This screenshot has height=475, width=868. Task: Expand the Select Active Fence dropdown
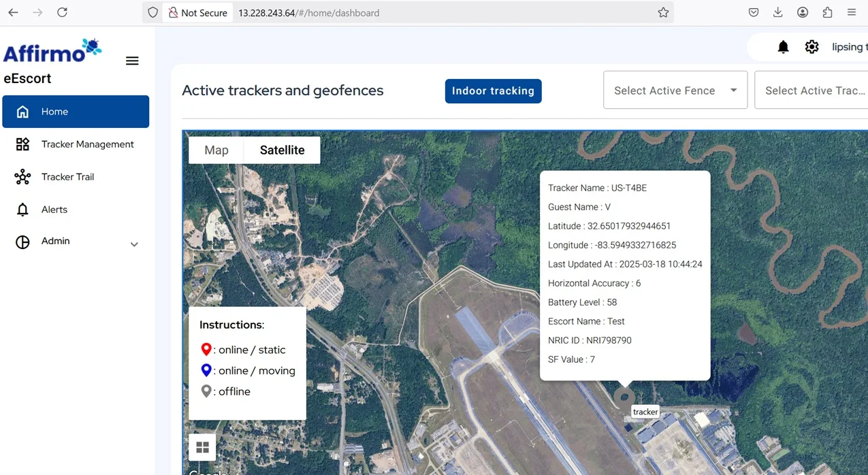coord(674,90)
